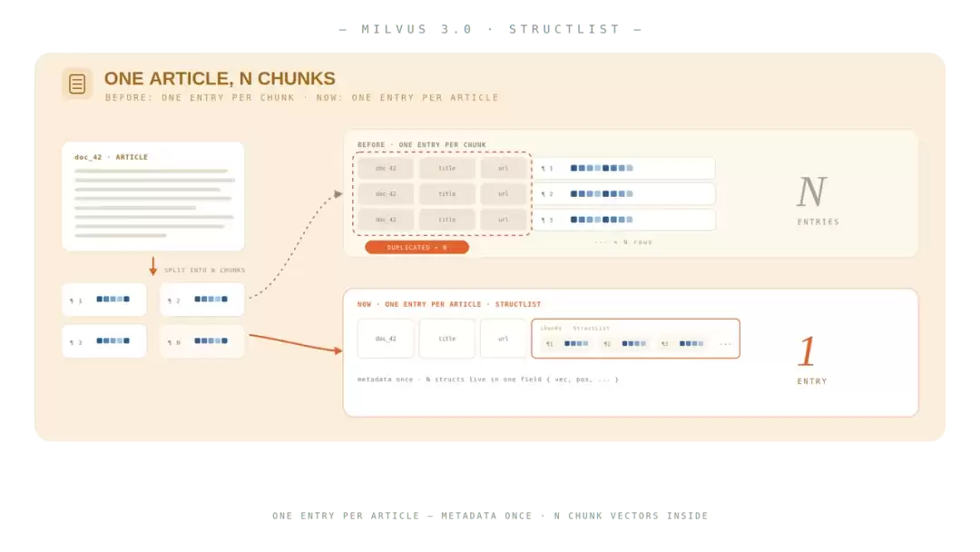980x552 pixels.
Task: Click the 'MILVUS 3.0 · STRUCTLIST' header text
Action: 491,29
